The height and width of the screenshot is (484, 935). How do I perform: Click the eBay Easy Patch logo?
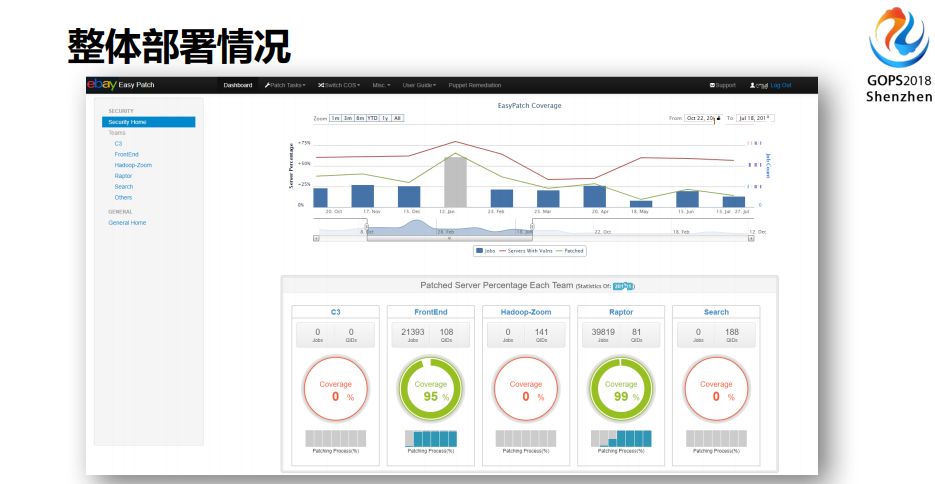[120, 85]
